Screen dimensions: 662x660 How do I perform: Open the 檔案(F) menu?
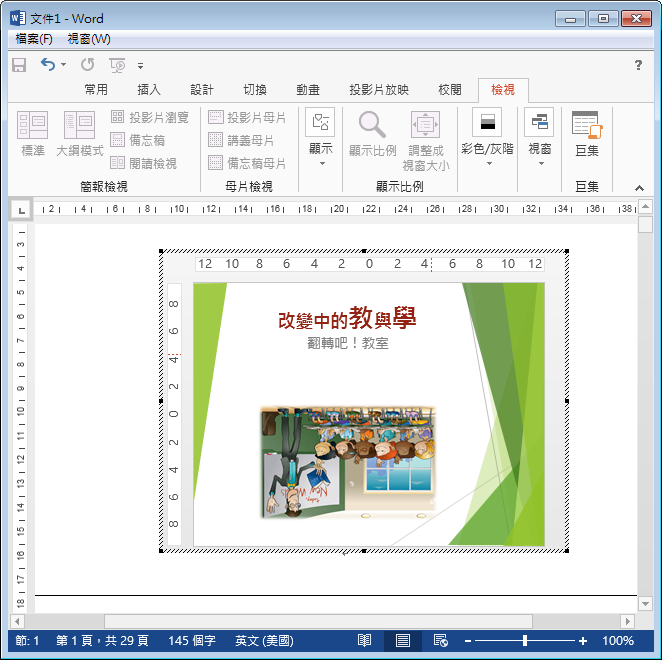(34, 39)
